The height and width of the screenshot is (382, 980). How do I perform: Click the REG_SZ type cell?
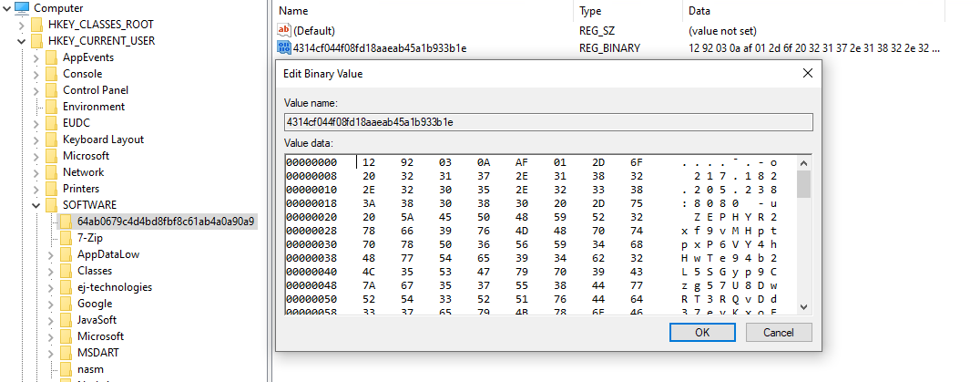click(x=598, y=31)
